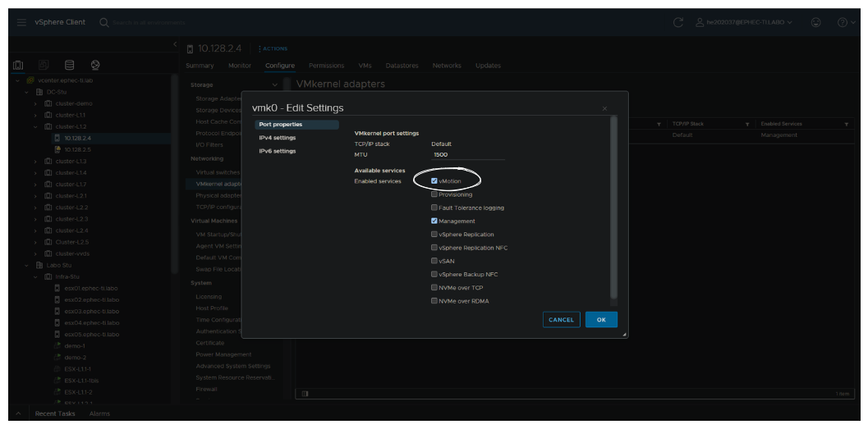
Task: Enable the vSphere Replication checkbox
Action: point(434,234)
